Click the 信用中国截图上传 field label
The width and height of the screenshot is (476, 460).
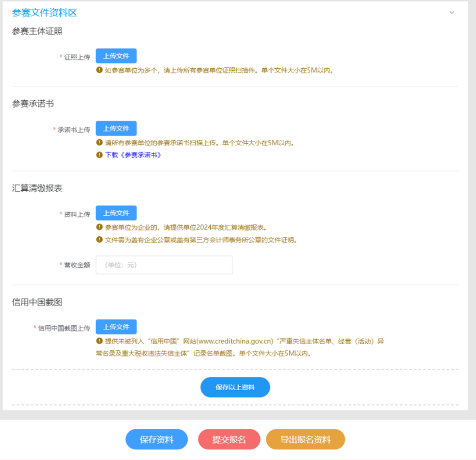[64, 328]
